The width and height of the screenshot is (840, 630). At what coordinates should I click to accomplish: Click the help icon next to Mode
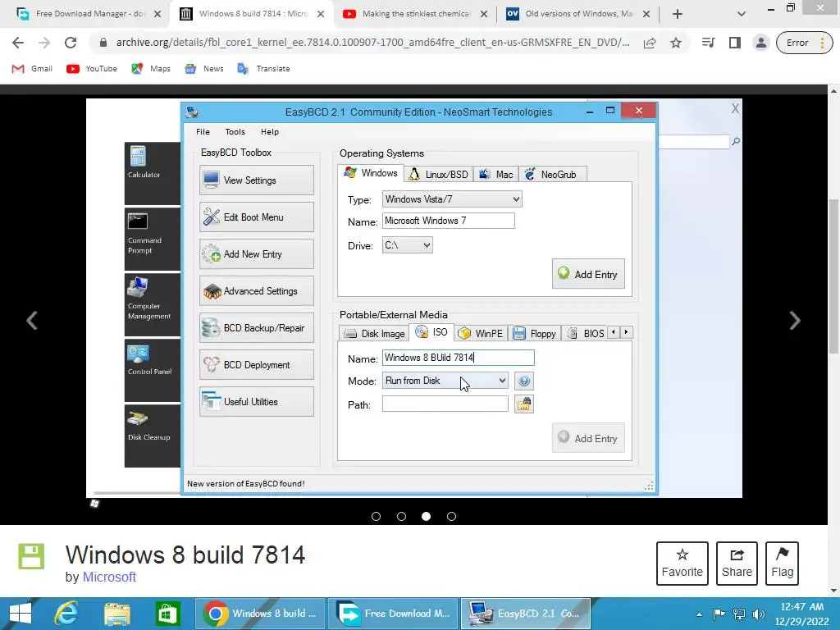click(524, 381)
